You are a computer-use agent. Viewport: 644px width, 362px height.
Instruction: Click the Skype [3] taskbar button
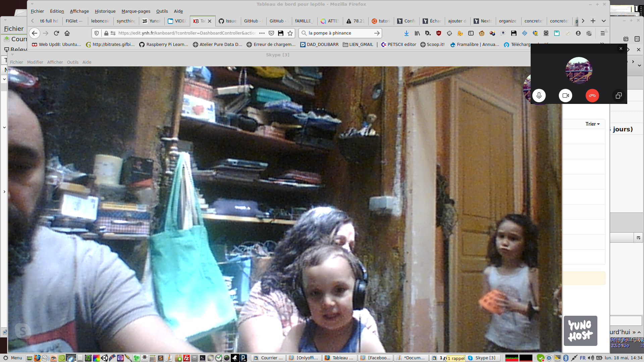(x=483, y=358)
